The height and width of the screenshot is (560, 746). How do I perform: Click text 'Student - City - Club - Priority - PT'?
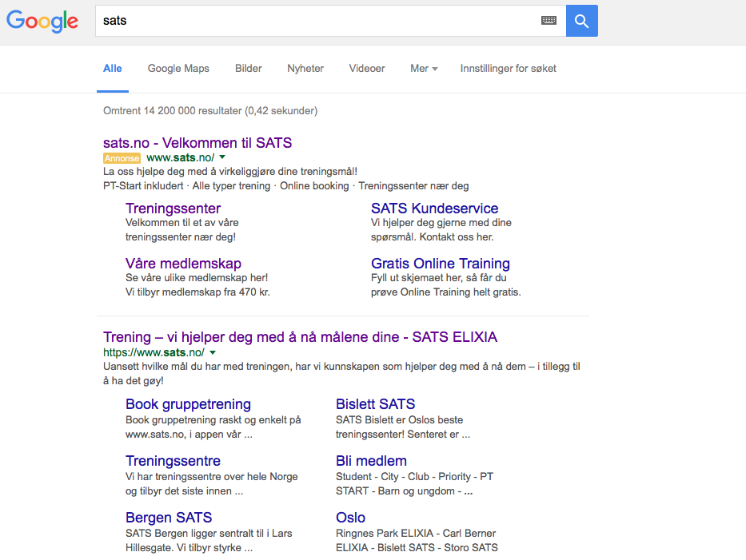click(414, 477)
